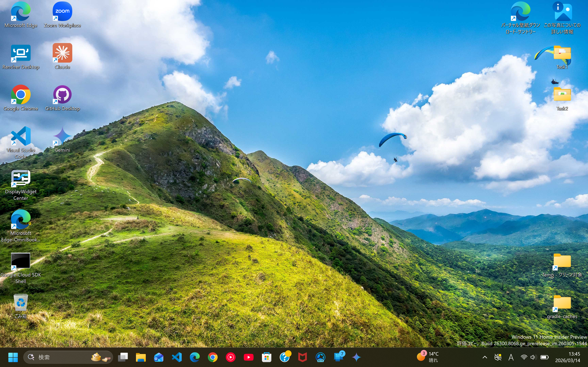The height and width of the screenshot is (367, 588).
Task: Open Microsoft Store from the taskbar
Action: [267, 357]
